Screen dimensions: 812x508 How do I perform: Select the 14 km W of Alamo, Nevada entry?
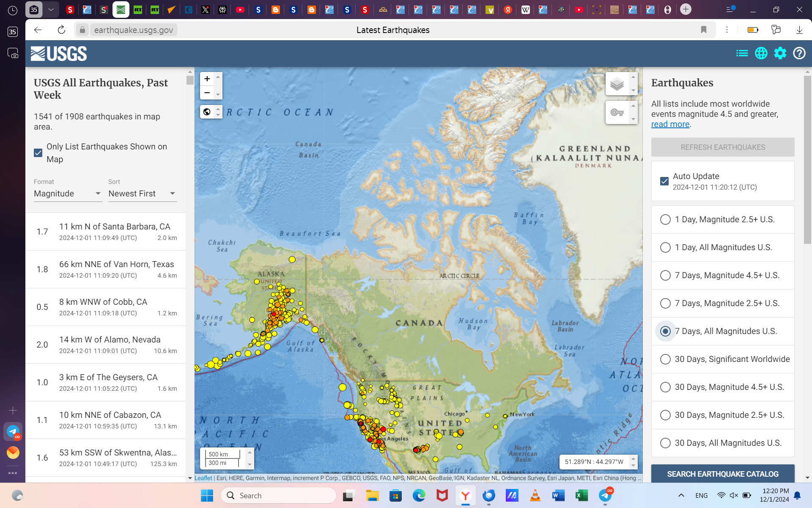106,345
